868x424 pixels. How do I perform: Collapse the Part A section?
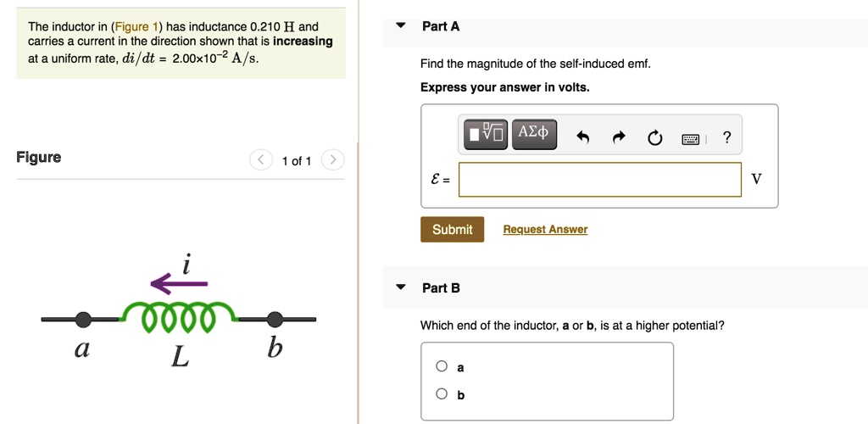click(x=401, y=25)
